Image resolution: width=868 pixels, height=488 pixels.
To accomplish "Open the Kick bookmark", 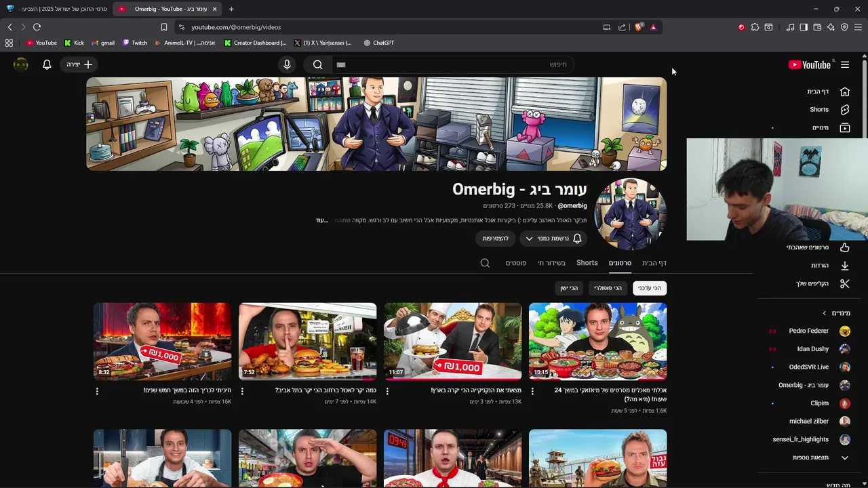I will point(75,43).
